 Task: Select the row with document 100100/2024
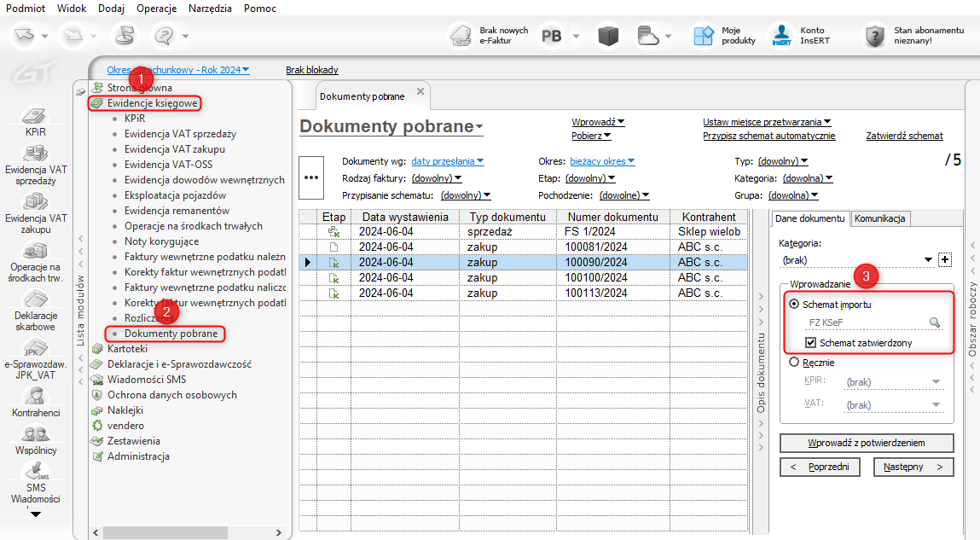tap(595, 277)
